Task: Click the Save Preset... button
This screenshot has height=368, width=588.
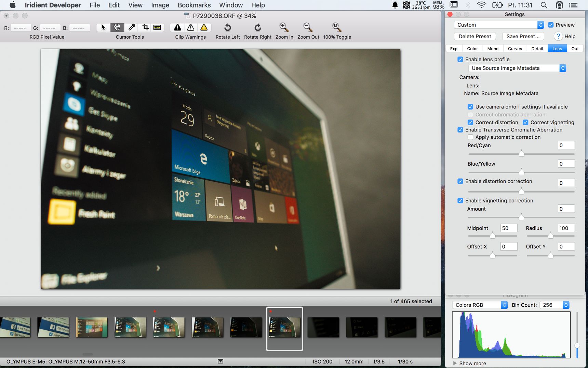Action: tap(523, 36)
